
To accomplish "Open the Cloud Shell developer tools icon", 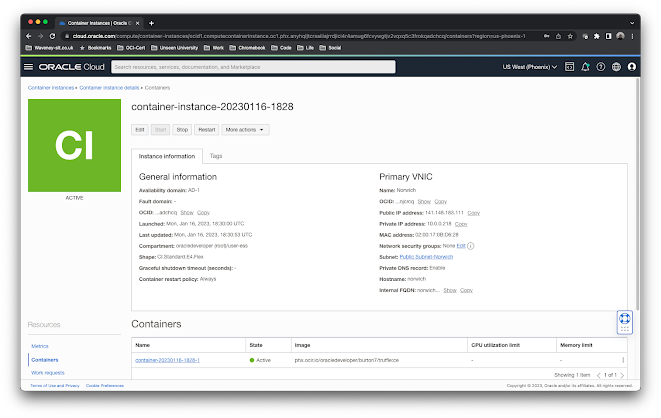I will pyautogui.click(x=569, y=67).
